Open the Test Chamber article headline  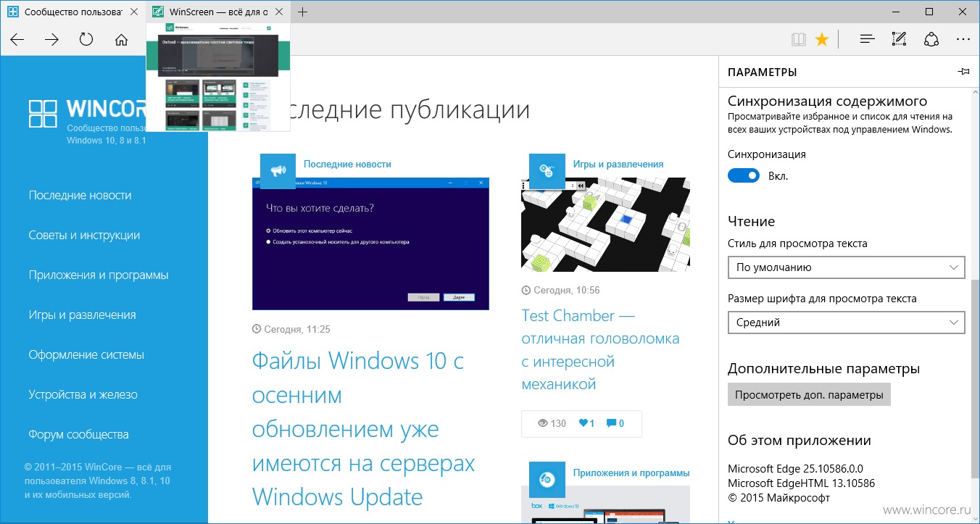[x=601, y=349]
